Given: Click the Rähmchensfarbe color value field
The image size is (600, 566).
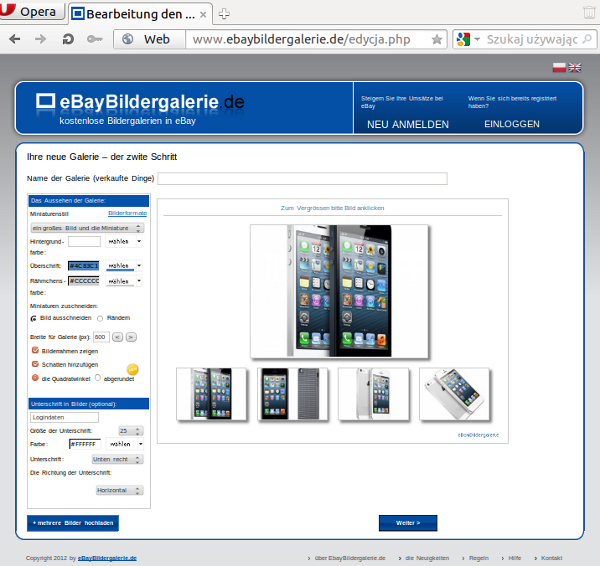Looking at the screenshot, I should [84, 281].
